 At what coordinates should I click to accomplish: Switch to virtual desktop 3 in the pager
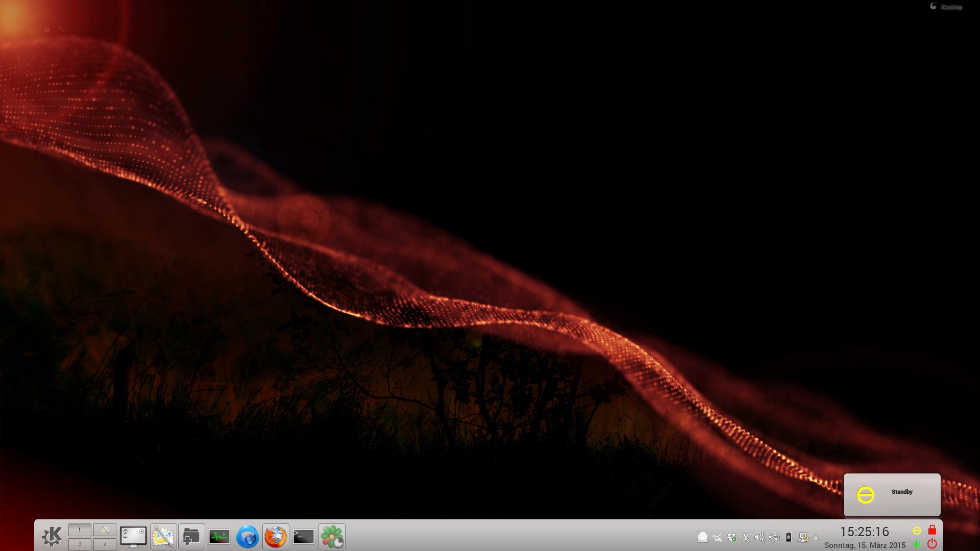point(80,544)
